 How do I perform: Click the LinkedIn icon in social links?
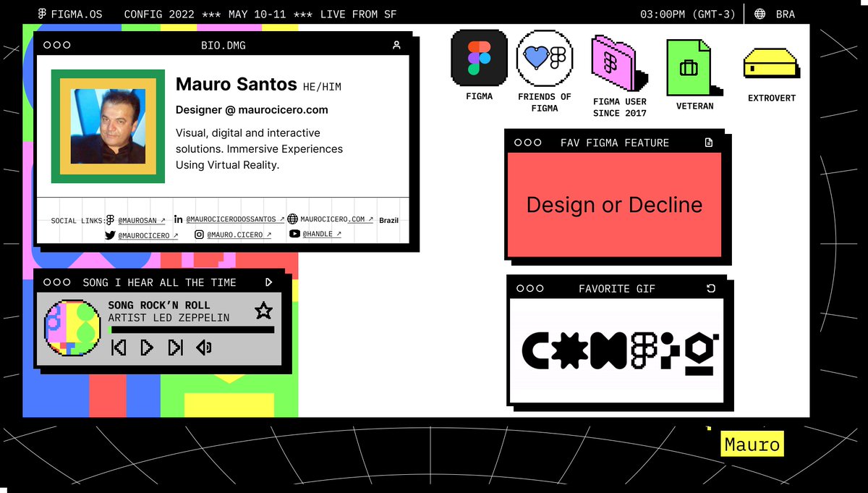coord(179,219)
